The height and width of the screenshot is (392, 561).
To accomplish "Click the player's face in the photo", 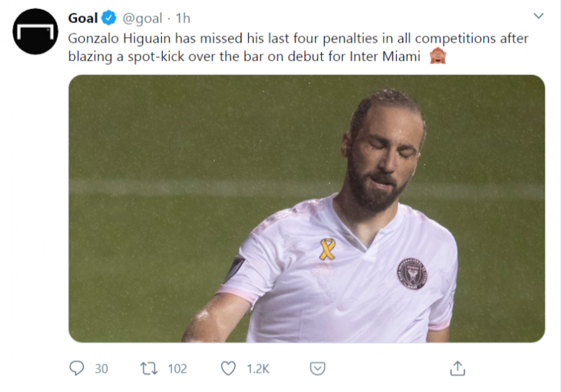I will pyautogui.click(x=384, y=158).
